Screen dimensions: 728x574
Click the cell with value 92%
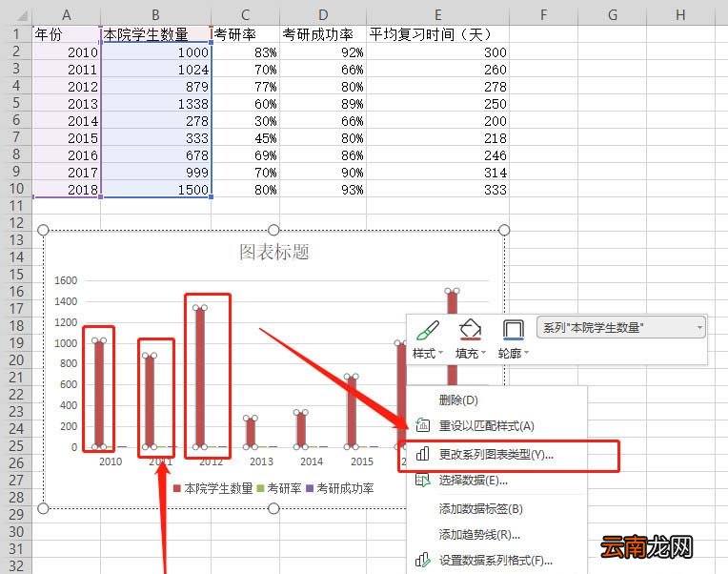pyautogui.click(x=323, y=52)
